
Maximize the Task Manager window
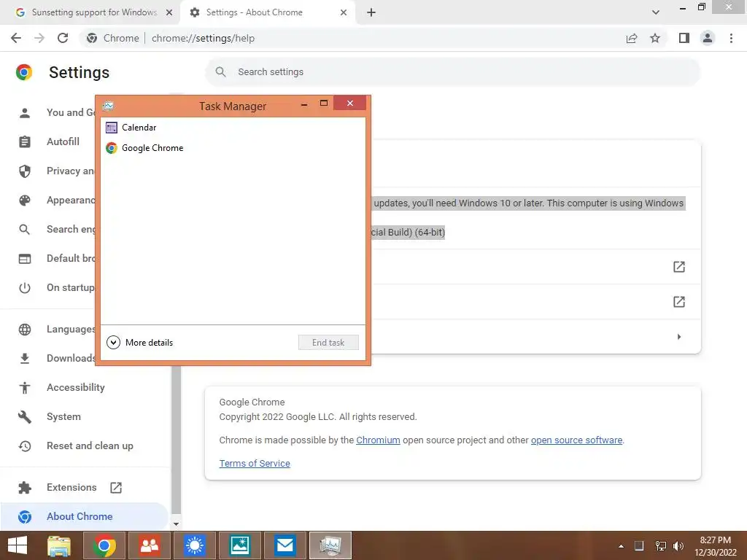(324, 104)
